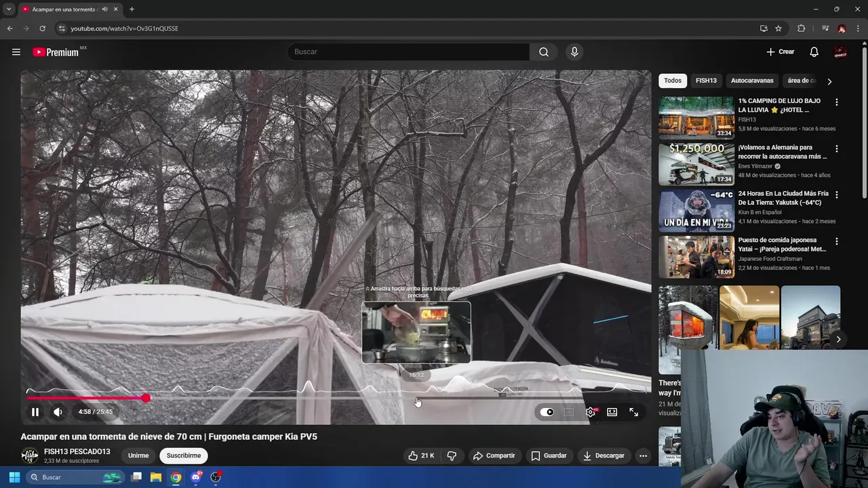Open Discord from the taskbar
The width and height of the screenshot is (868, 488).
[196, 477]
